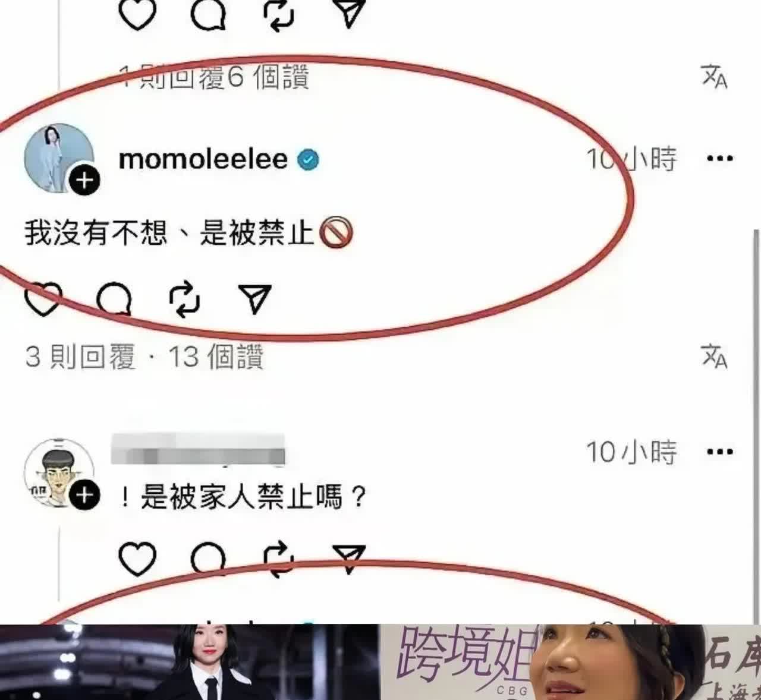The image size is (761, 700).
Task: Open the blurred commenter's username
Action: pos(199,449)
